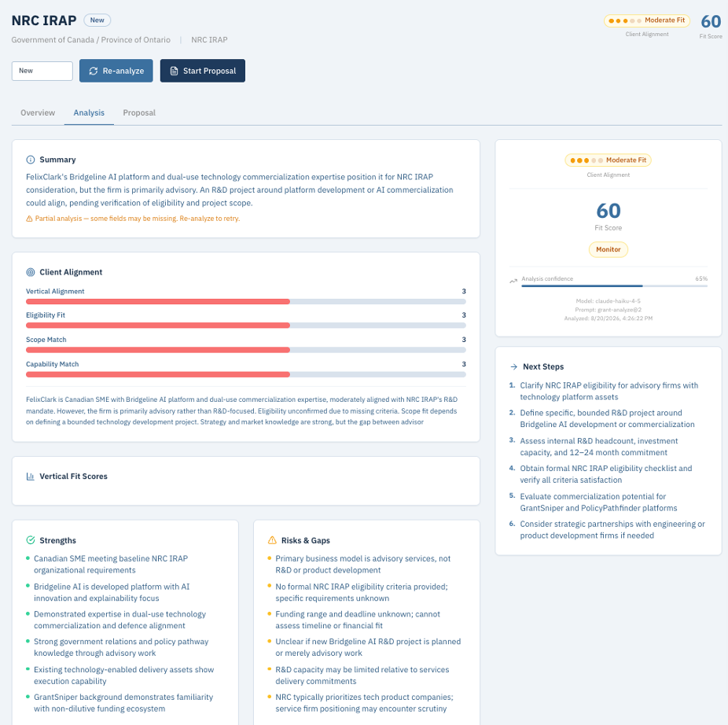Click the 'Model: claude-haiku-4-5' text
Viewport: 728px width, 725px height.
pyautogui.click(x=609, y=301)
